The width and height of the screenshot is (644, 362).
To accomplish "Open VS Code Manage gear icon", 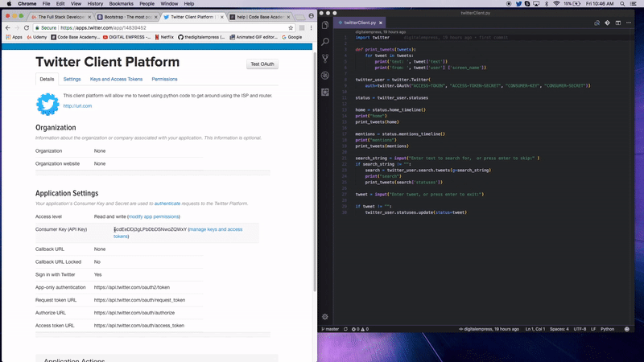I will [325, 317].
